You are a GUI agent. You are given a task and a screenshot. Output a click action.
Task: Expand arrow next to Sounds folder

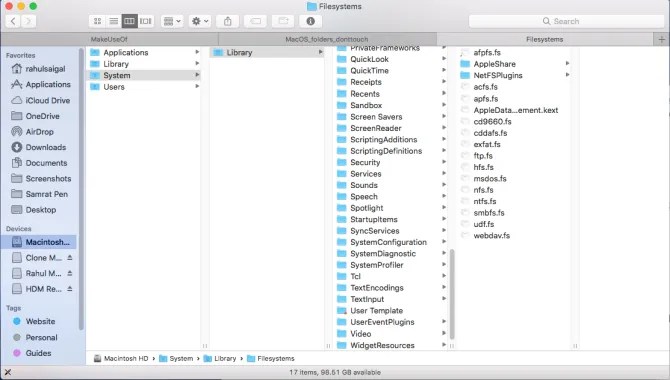pyautogui.click(x=444, y=185)
